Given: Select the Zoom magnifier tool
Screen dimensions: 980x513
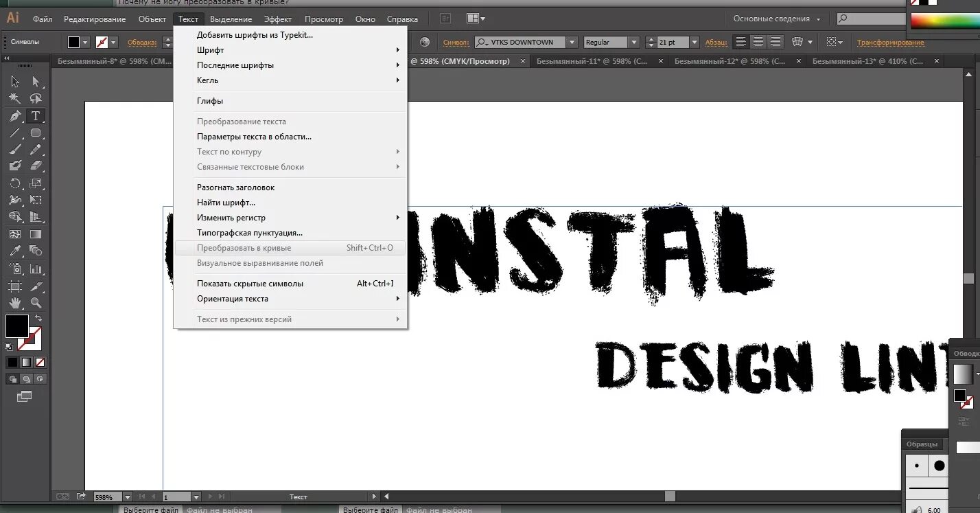Looking at the screenshot, I should tap(36, 302).
